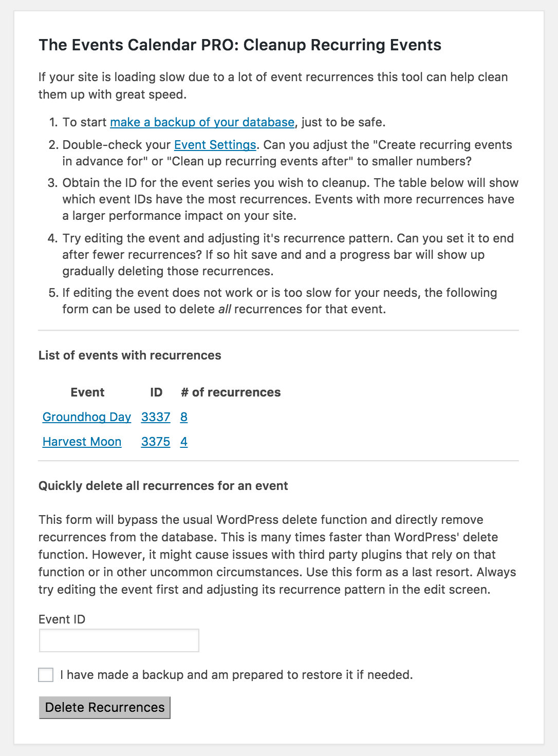Open the Groundhog Day event link
This screenshot has width=558, height=756.
pyautogui.click(x=87, y=417)
